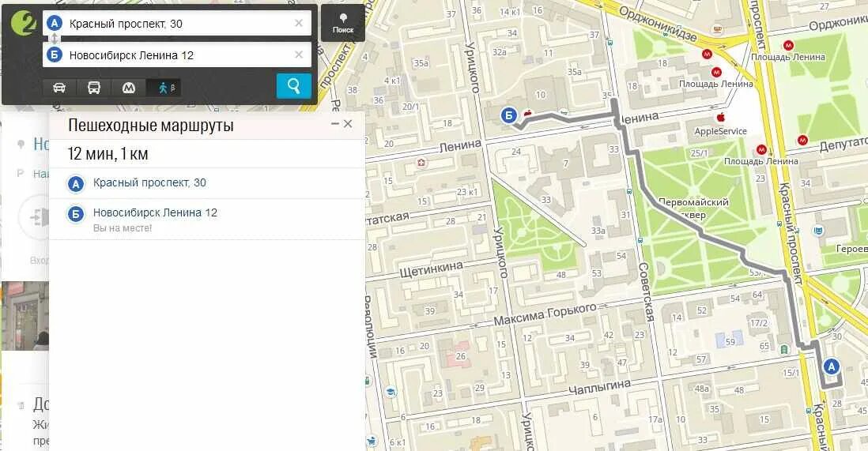Click the Максима Горького street label
The image size is (868, 451).
click(545, 314)
